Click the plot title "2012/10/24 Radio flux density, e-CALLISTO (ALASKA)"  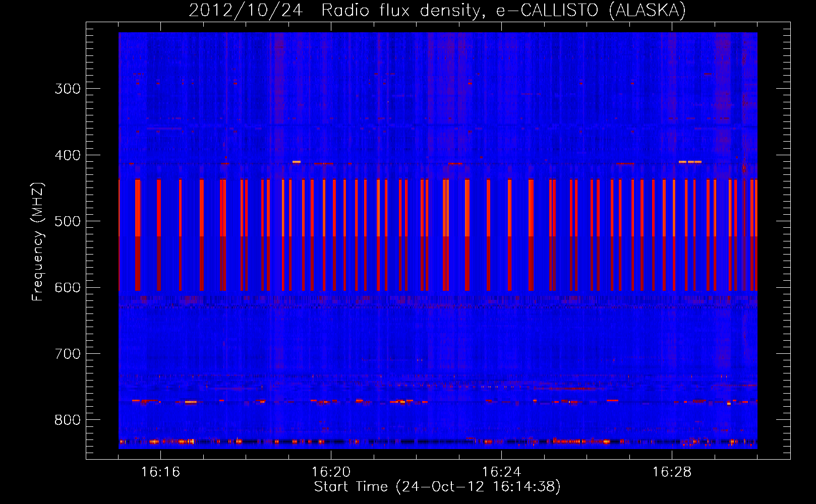[437, 11]
